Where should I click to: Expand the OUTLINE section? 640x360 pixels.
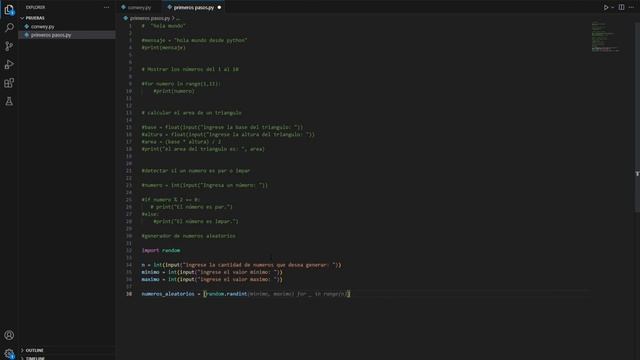pos(34,350)
